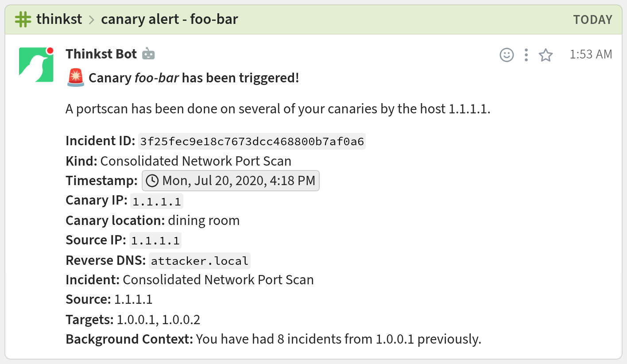The height and width of the screenshot is (364, 627).
Task: Click the attacker.local Reverse DNS value
Action: 199,261
